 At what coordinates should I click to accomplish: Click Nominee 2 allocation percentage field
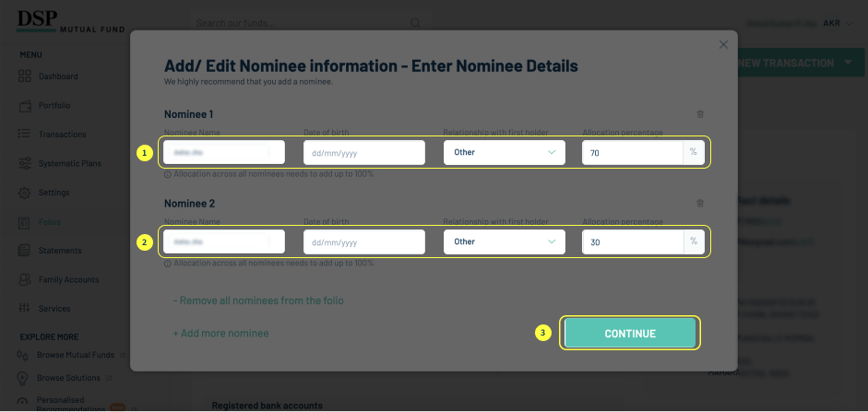(632, 241)
